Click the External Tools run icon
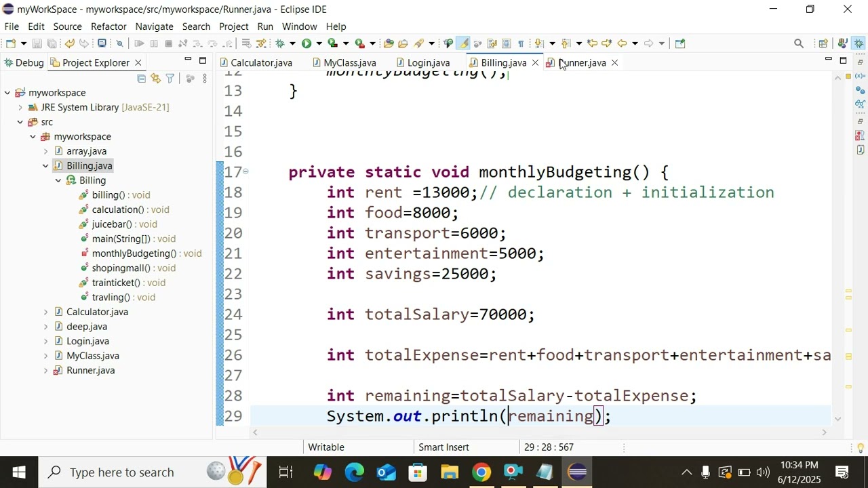The image size is (868, 488). point(360,43)
